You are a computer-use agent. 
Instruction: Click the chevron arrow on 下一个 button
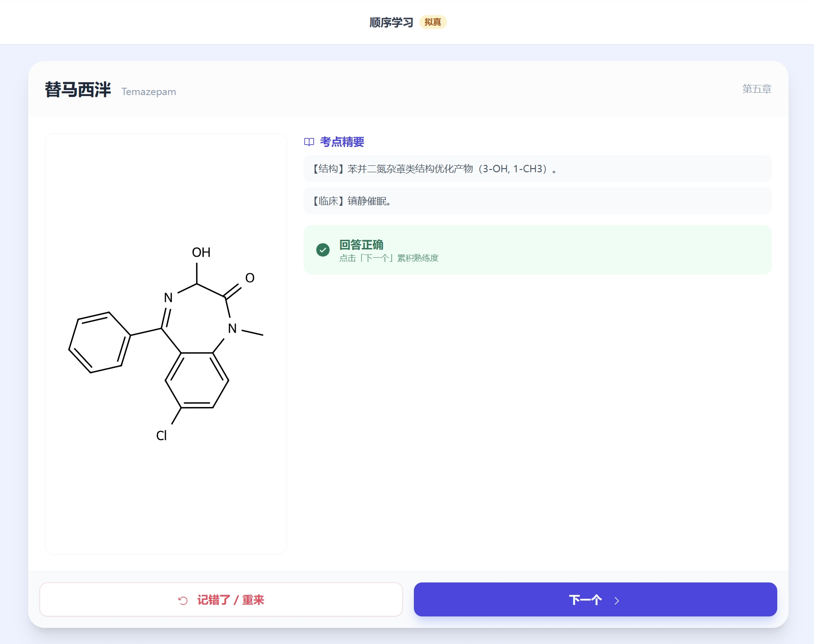(x=616, y=600)
